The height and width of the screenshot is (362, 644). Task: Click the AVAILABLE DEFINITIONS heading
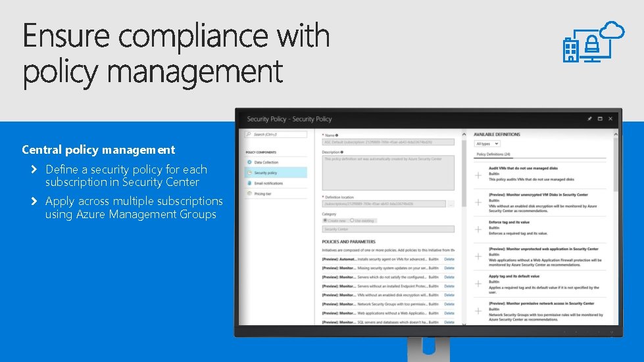[x=497, y=135]
